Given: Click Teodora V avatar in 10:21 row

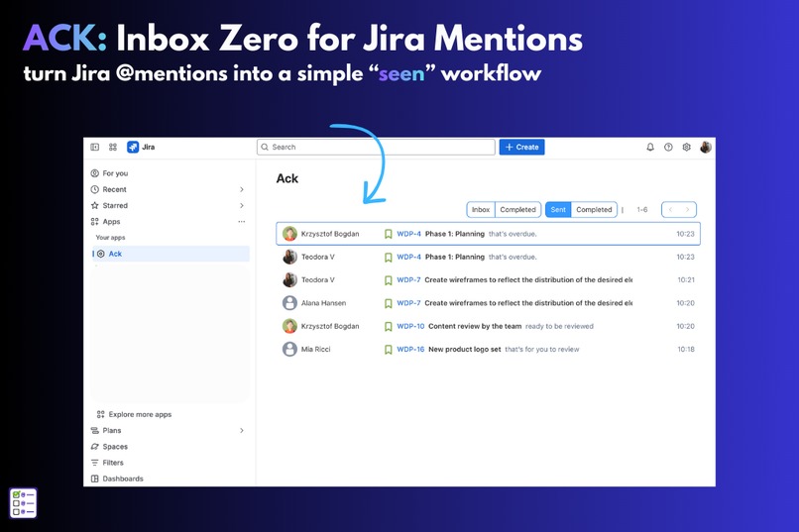Looking at the screenshot, I should (289, 279).
